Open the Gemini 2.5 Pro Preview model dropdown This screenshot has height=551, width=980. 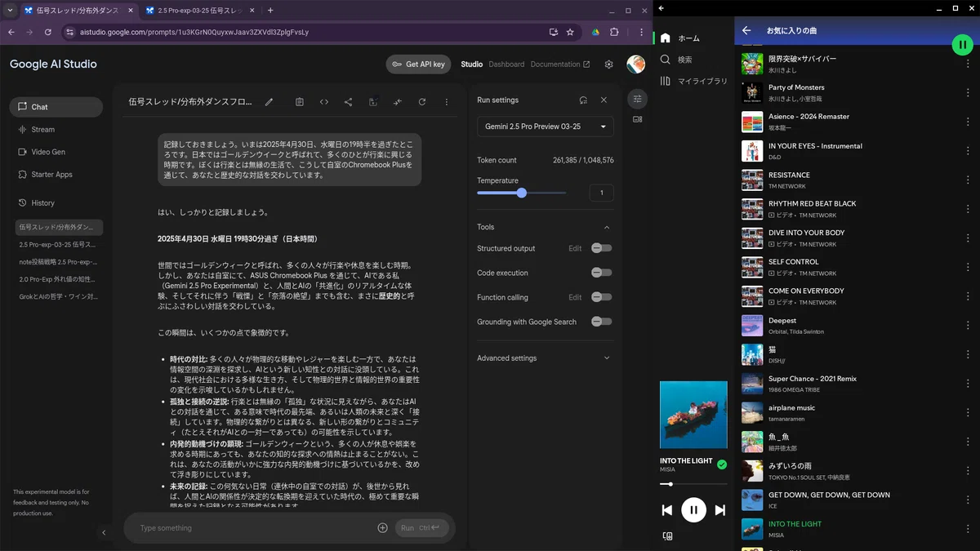click(x=546, y=127)
